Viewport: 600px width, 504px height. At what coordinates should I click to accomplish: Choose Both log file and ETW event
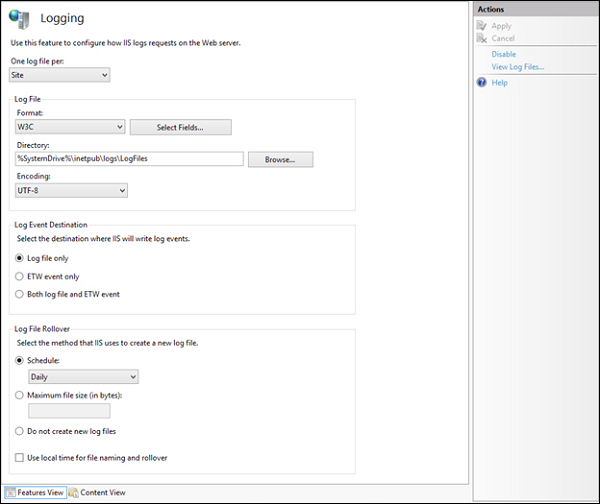point(19,294)
